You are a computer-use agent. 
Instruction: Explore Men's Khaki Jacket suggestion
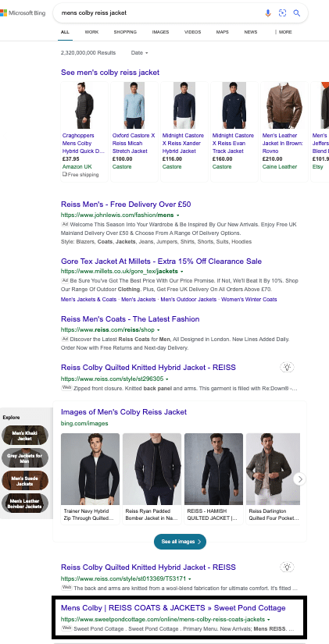click(x=25, y=436)
